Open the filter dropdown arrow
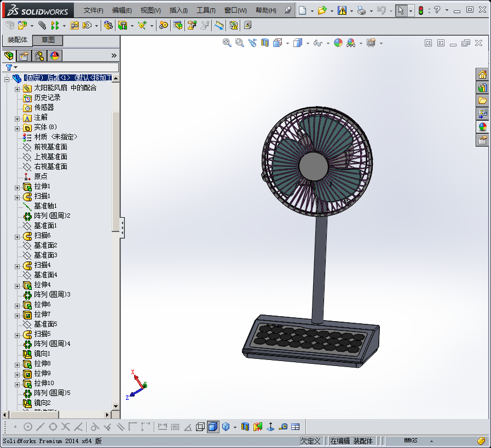Image resolution: width=491 pixels, height=448 pixels. (x=16, y=67)
